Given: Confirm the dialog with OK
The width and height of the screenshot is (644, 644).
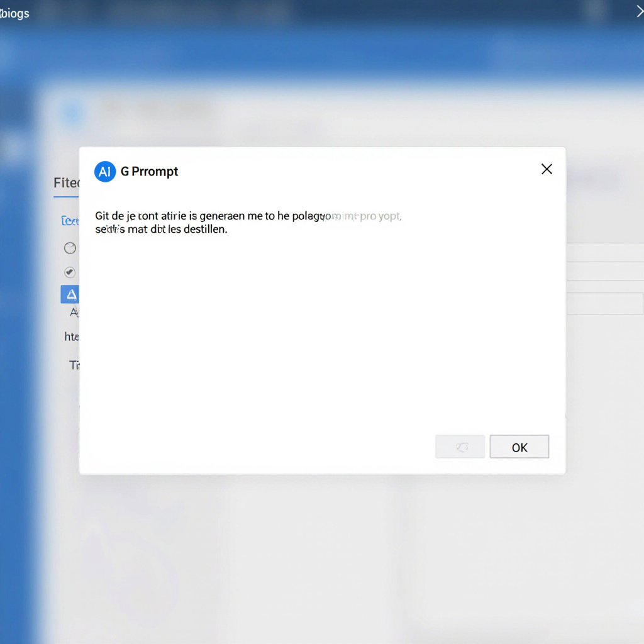Looking at the screenshot, I should (519, 447).
